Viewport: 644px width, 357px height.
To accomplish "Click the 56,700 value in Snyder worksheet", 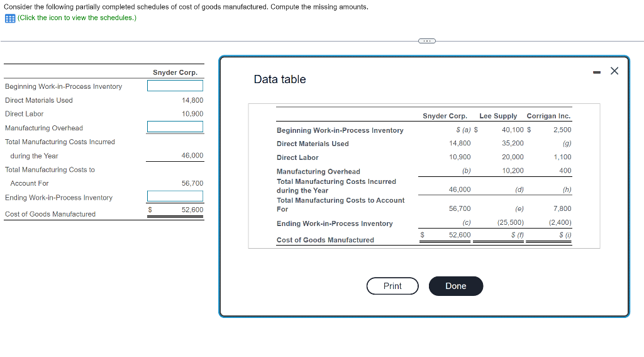I will (x=192, y=183).
